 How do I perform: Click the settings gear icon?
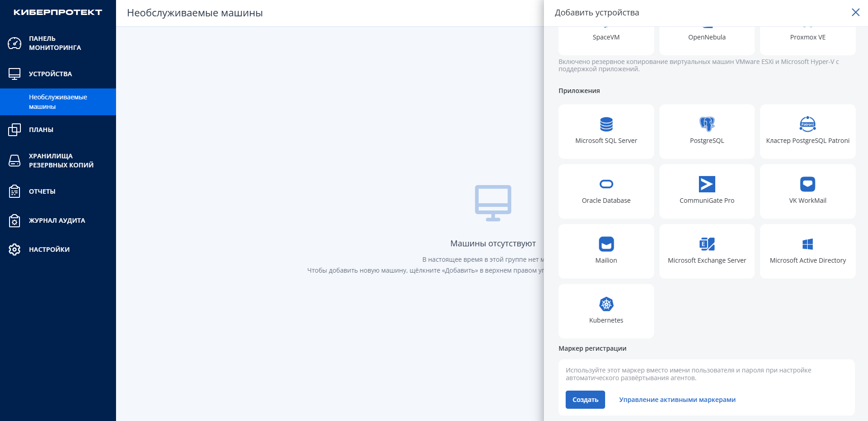click(15, 250)
